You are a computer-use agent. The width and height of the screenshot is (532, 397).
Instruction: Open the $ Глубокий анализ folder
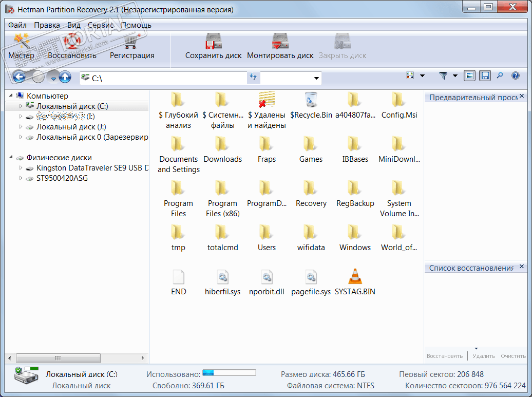(178, 110)
